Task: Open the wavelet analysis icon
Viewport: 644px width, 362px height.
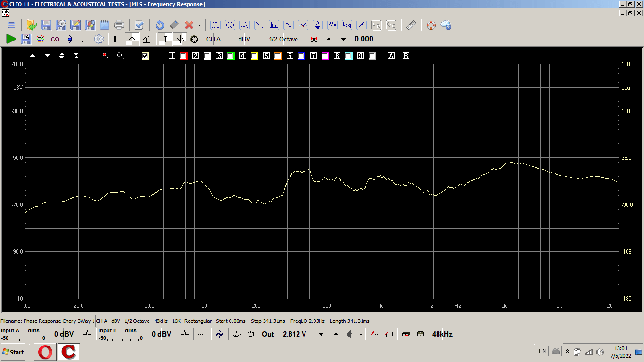Action: click(245, 25)
